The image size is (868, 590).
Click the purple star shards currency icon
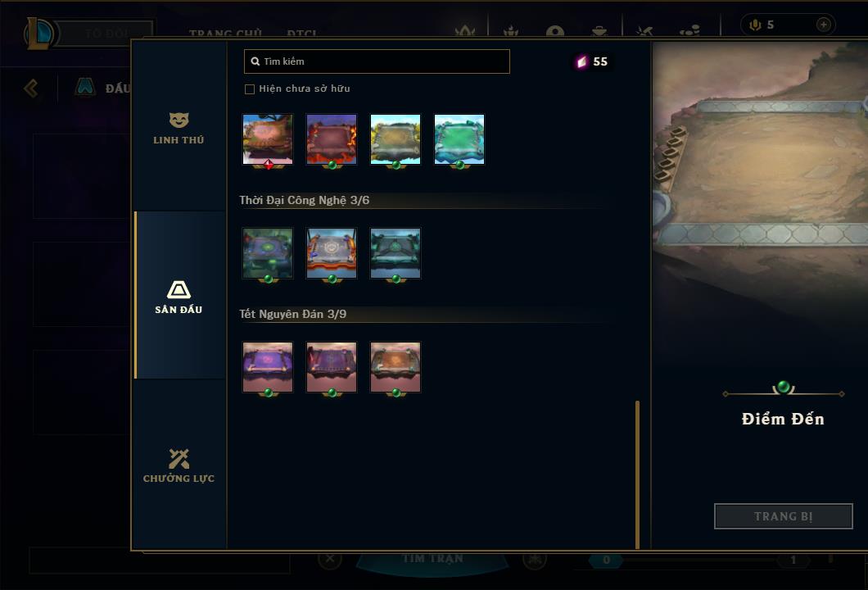[x=581, y=61]
